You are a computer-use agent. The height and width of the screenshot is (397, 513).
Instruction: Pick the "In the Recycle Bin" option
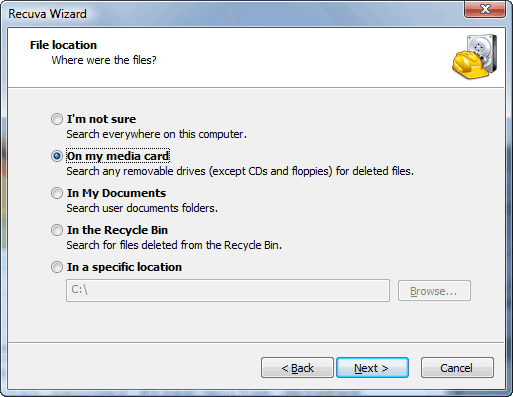click(57, 230)
